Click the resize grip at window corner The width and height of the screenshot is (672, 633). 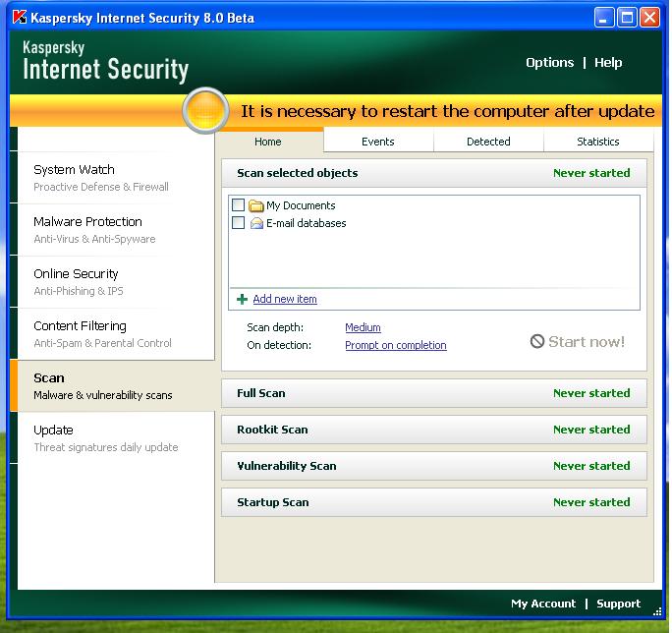(657, 612)
